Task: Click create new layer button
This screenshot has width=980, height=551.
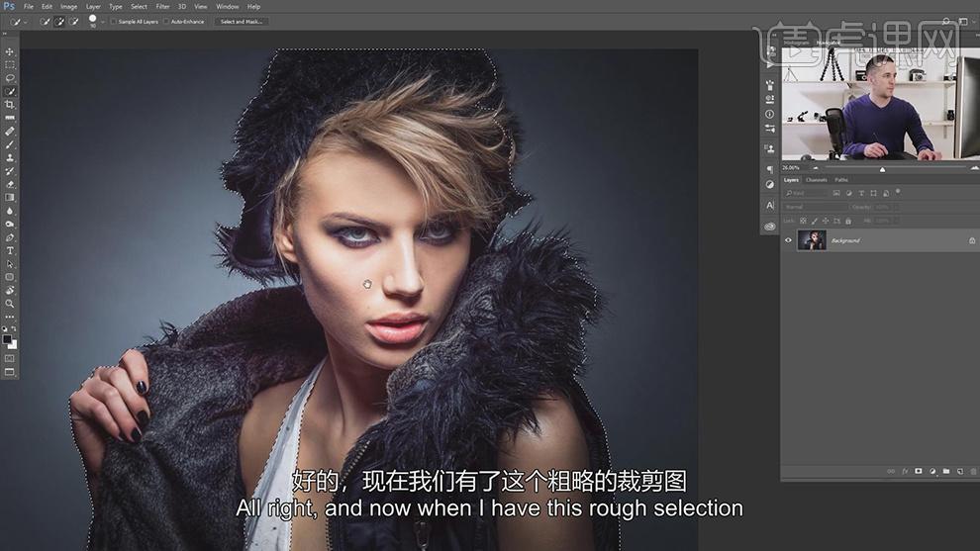Action: (x=960, y=471)
